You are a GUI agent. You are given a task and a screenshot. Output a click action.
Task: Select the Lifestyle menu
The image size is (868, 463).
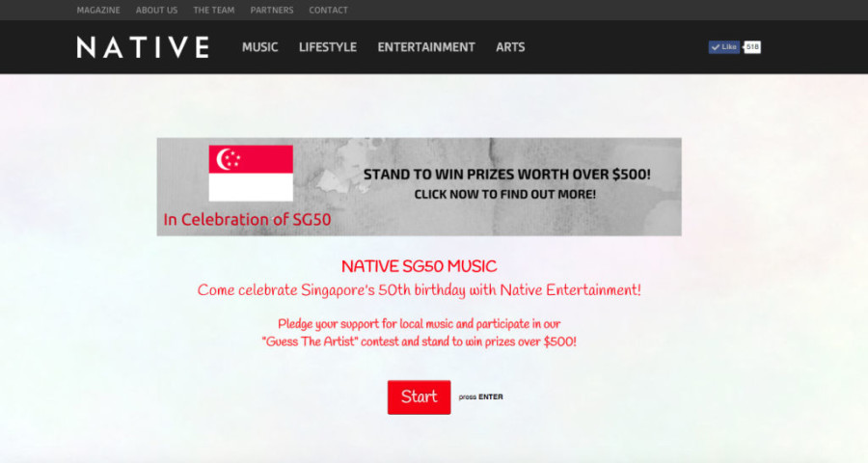[x=328, y=47]
